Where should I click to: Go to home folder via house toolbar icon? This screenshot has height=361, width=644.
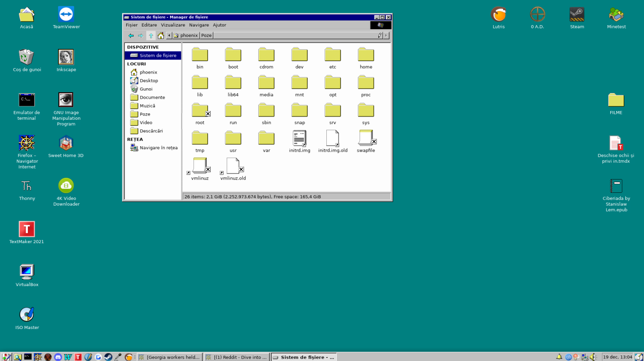[x=161, y=36]
